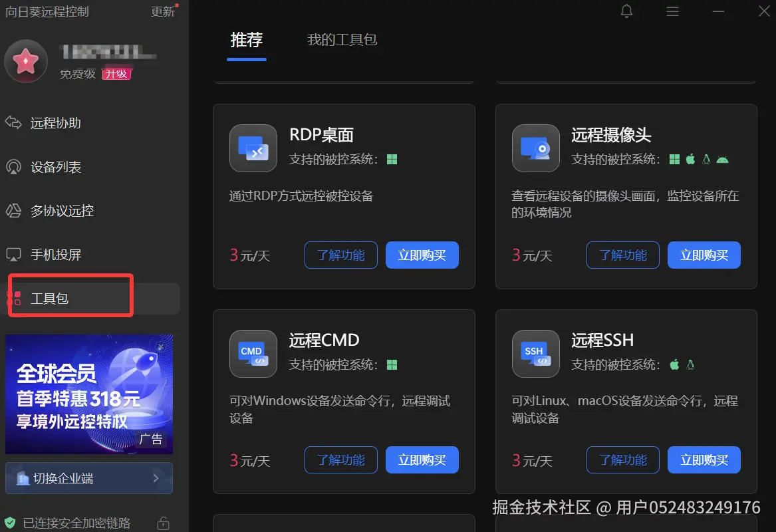
Task: Click the 通过RDP方式远控被控设备 description
Action: (x=301, y=196)
